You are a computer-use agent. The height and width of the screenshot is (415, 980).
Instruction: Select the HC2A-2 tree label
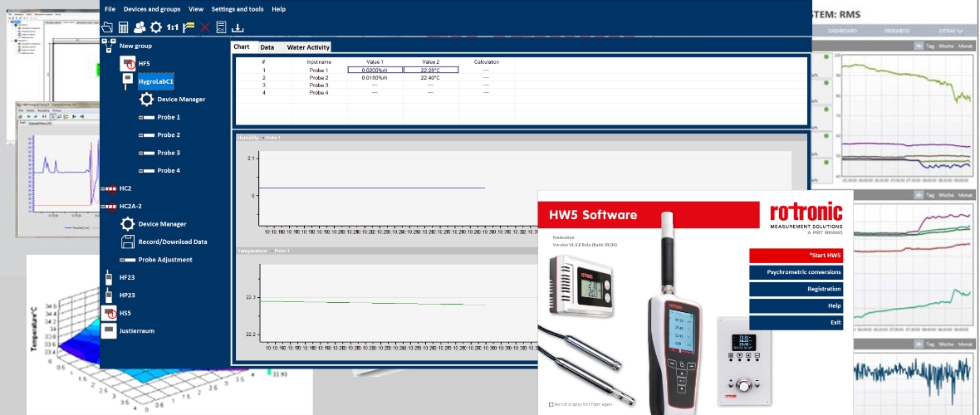click(130, 206)
